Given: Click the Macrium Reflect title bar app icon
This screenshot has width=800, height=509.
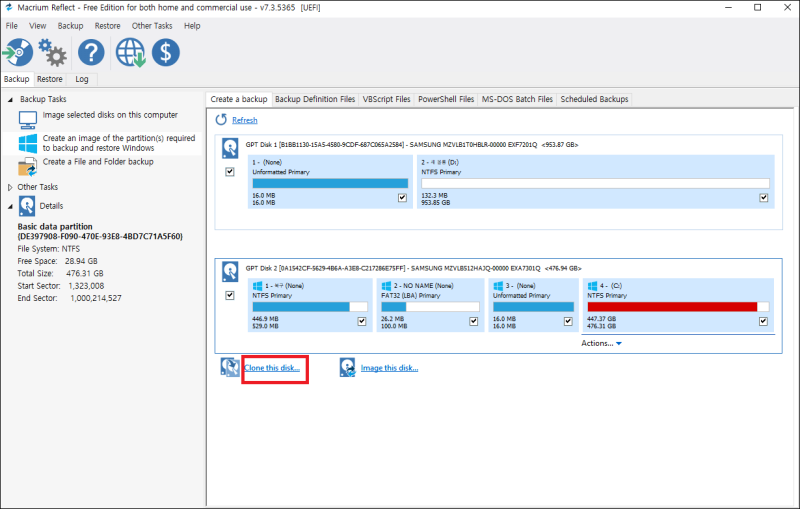Looking at the screenshot, I should 9,8.
